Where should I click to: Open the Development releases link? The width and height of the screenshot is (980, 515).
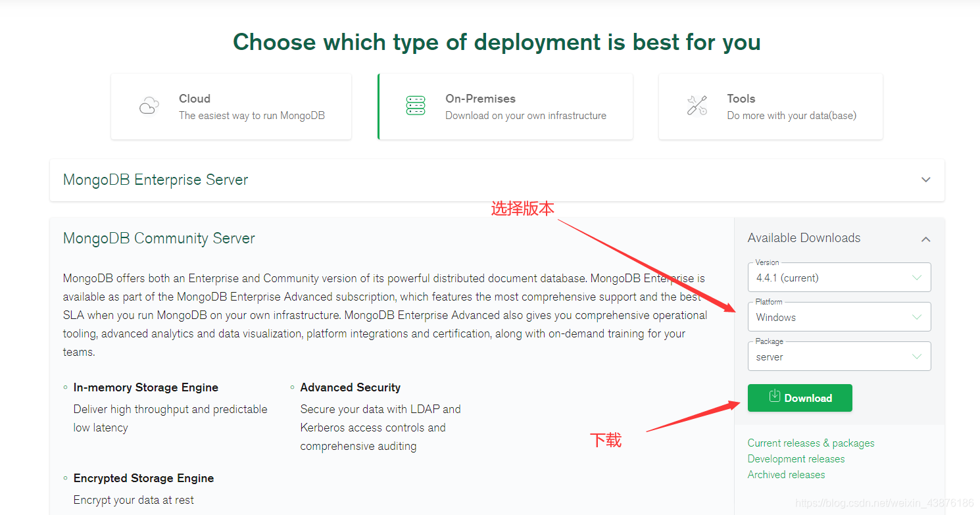[796, 459]
